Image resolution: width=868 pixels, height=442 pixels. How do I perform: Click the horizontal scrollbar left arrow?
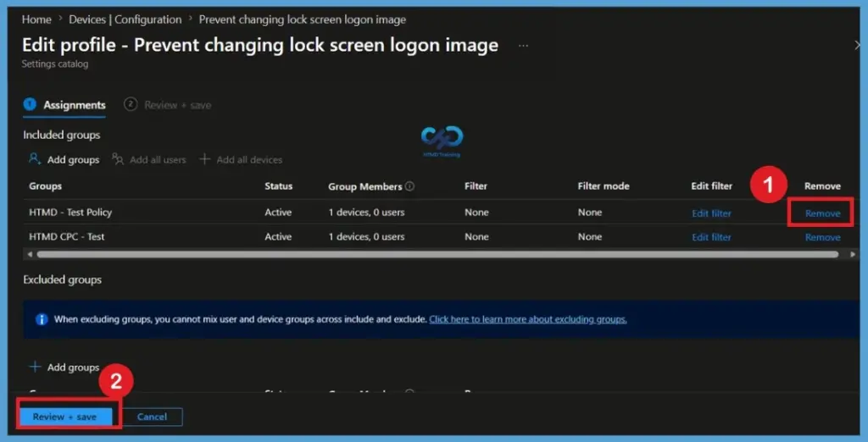(x=30, y=255)
